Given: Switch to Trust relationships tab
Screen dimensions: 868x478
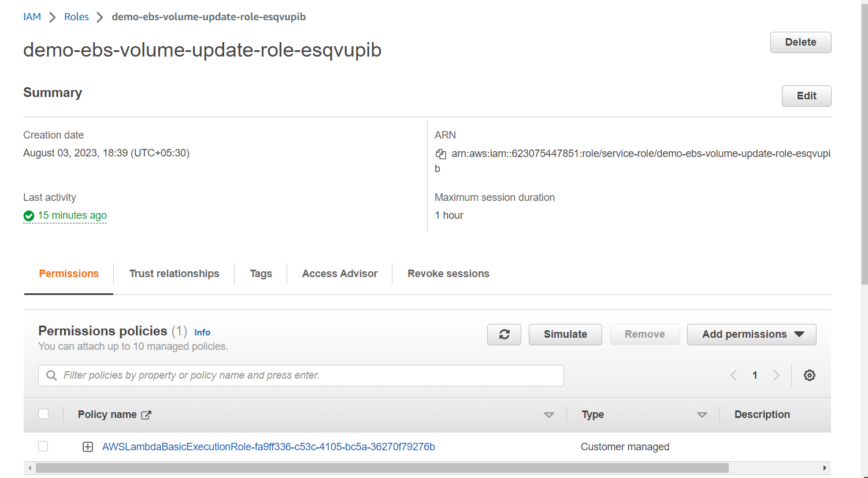Looking at the screenshot, I should click(x=174, y=274).
